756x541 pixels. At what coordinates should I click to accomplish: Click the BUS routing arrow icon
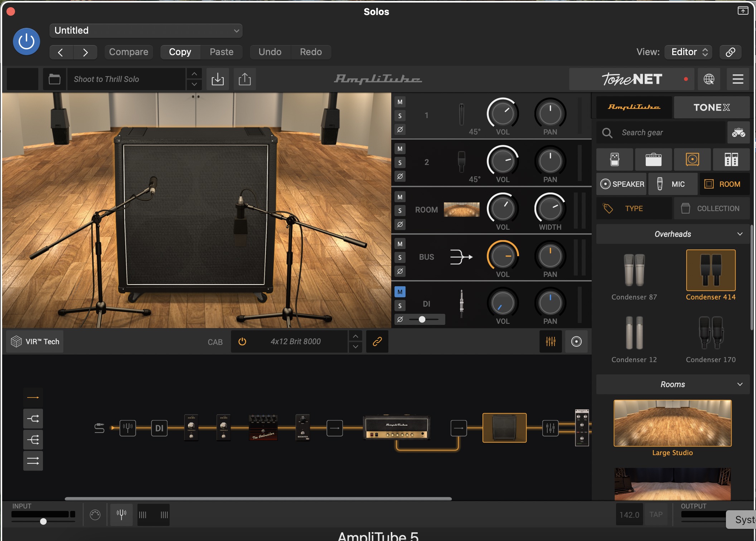pos(461,257)
